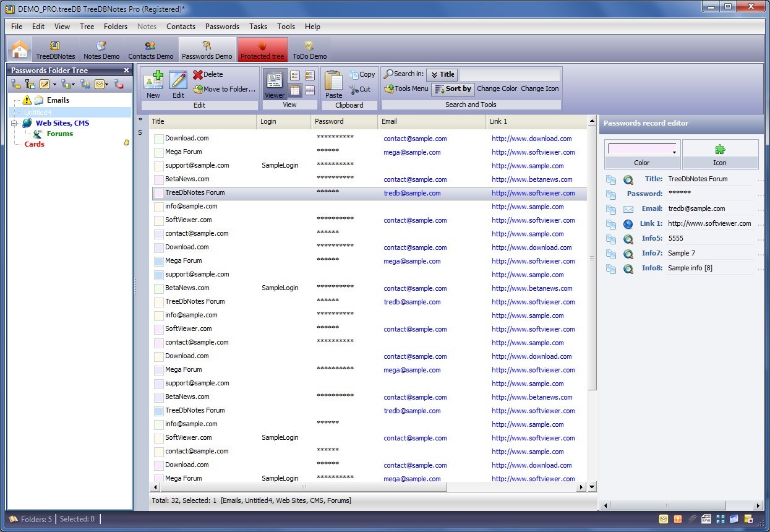
Task: Click the Edit pencil icon
Action: click(178, 80)
